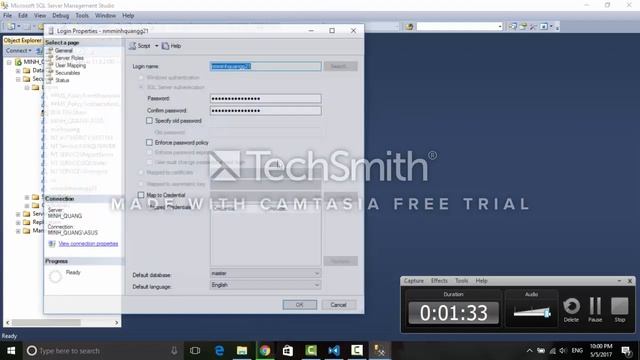This screenshot has height=360, width=640.
Task: Open the Action Center notifications icon
Action: coord(627,351)
